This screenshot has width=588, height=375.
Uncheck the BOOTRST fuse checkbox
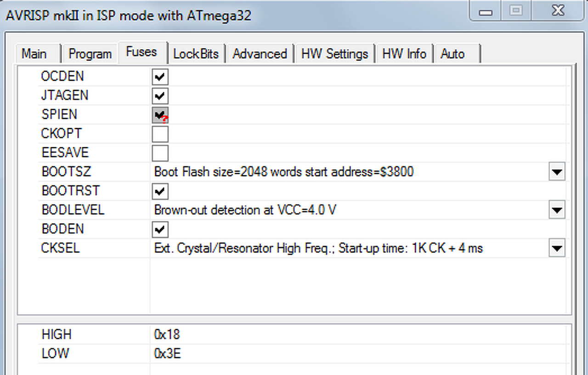click(x=160, y=191)
